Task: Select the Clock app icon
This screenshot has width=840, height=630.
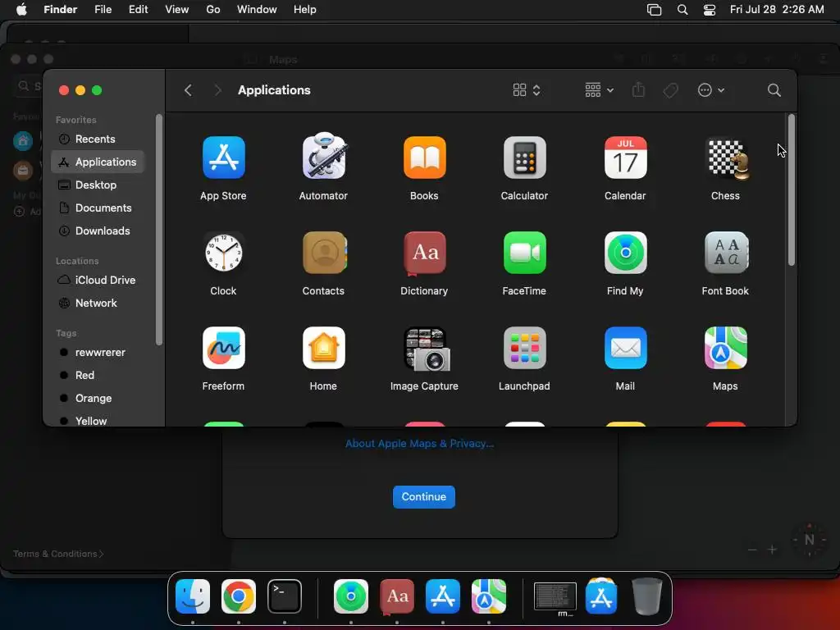Action: coord(223,253)
